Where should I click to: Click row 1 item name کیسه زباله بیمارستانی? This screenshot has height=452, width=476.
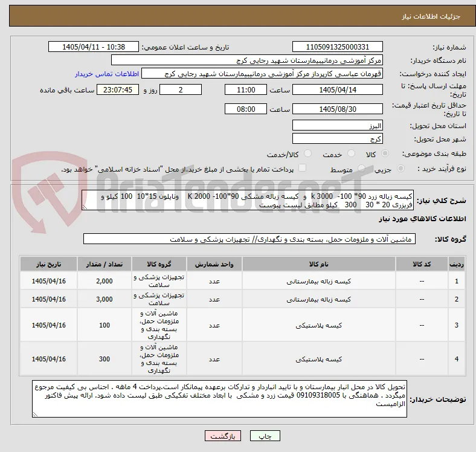click(319, 281)
